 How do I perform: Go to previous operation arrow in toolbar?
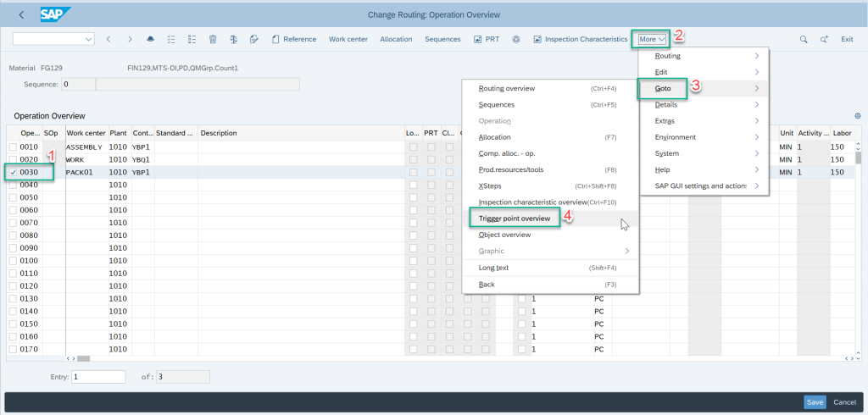[108, 39]
